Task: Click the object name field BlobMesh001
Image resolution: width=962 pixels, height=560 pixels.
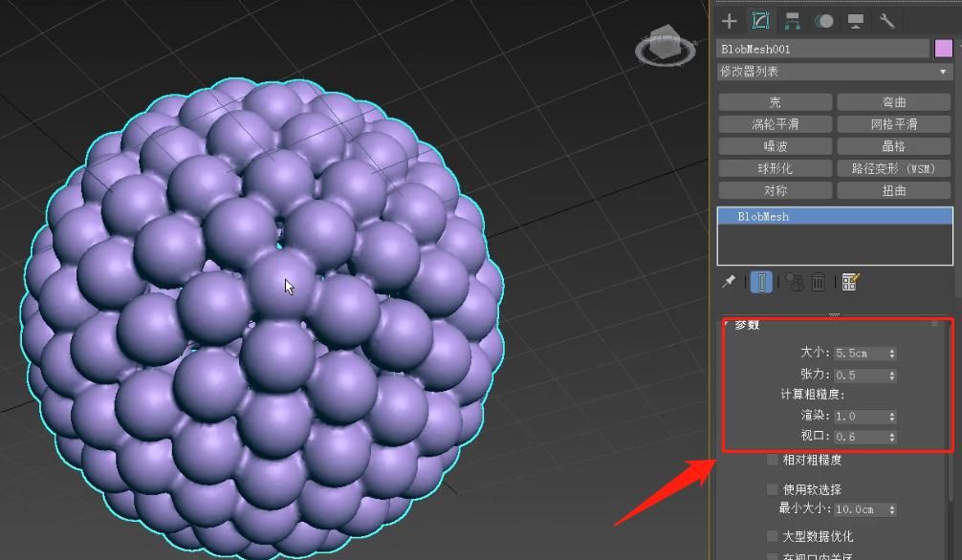Action: tap(823, 49)
